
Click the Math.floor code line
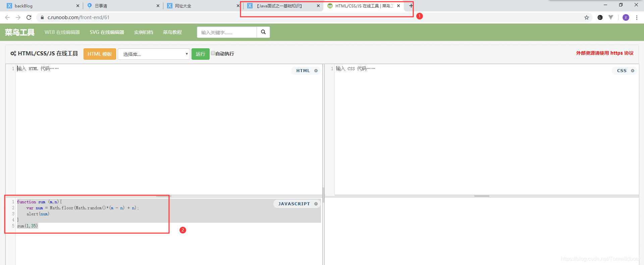(x=83, y=208)
